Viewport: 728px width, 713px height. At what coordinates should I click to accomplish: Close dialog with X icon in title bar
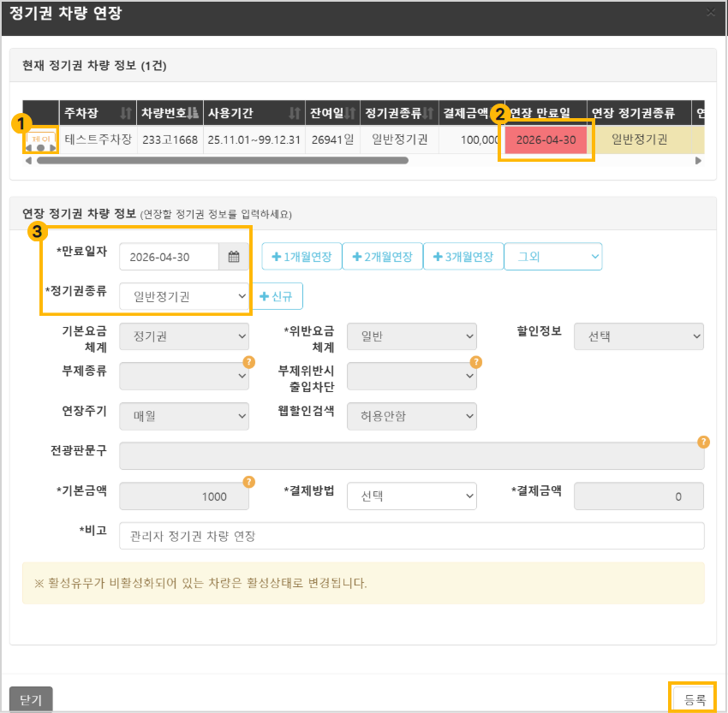710,13
